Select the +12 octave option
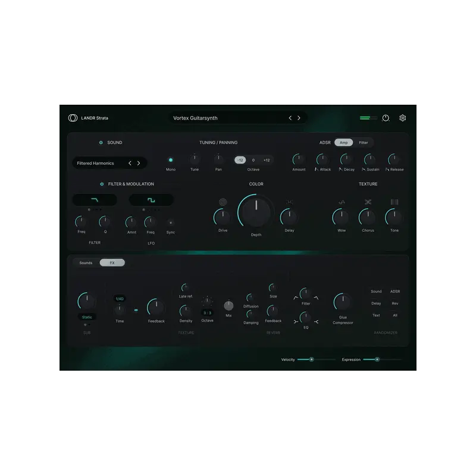 click(x=267, y=160)
